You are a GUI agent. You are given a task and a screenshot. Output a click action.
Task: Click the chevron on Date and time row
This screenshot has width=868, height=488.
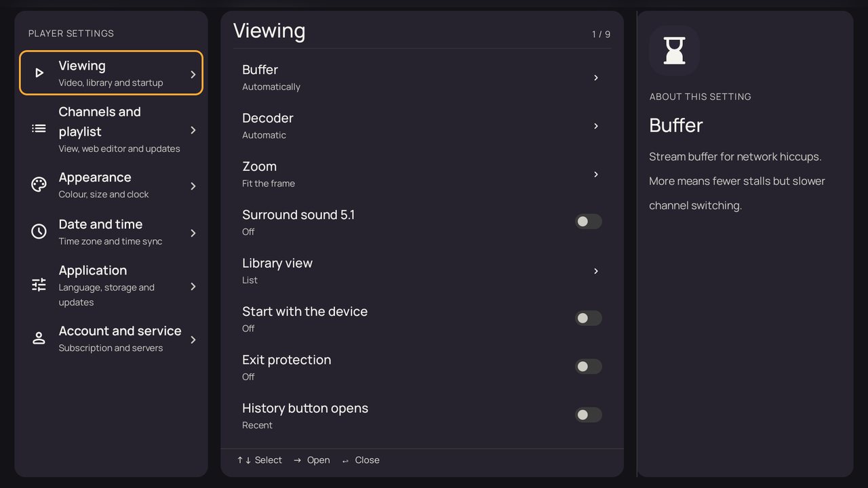193,233
